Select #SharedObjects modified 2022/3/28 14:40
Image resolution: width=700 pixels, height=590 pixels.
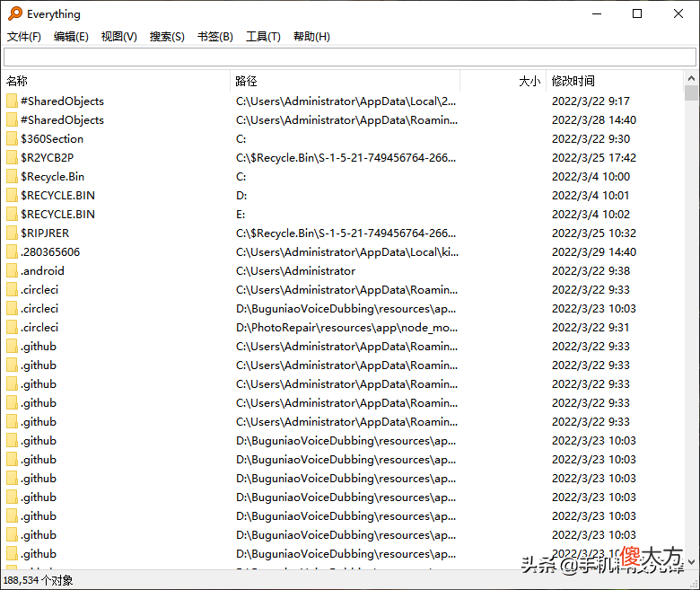click(62, 119)
